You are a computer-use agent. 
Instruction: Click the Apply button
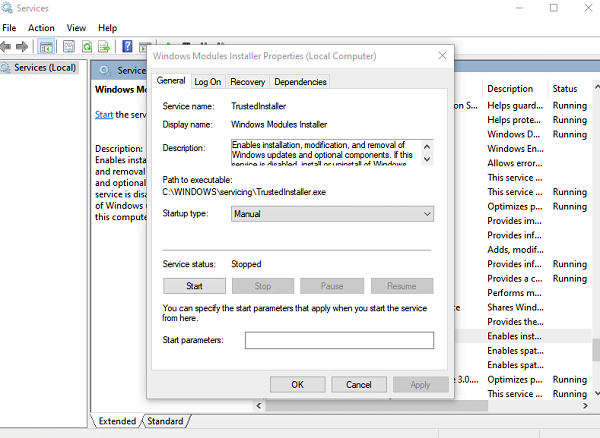[x=421, y=384]
